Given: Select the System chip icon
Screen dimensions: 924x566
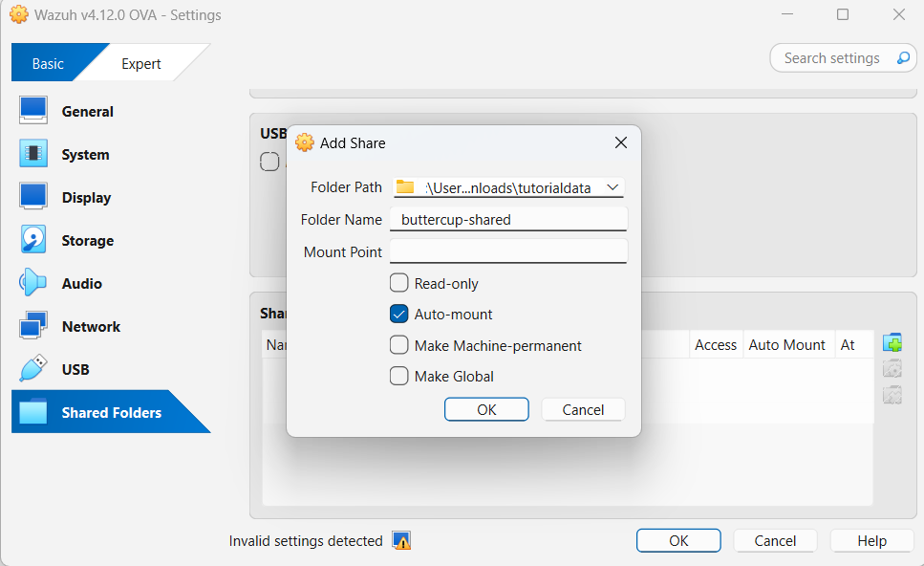Looking at the screenshot, I should pyautogui.click(x=33, y=154).
